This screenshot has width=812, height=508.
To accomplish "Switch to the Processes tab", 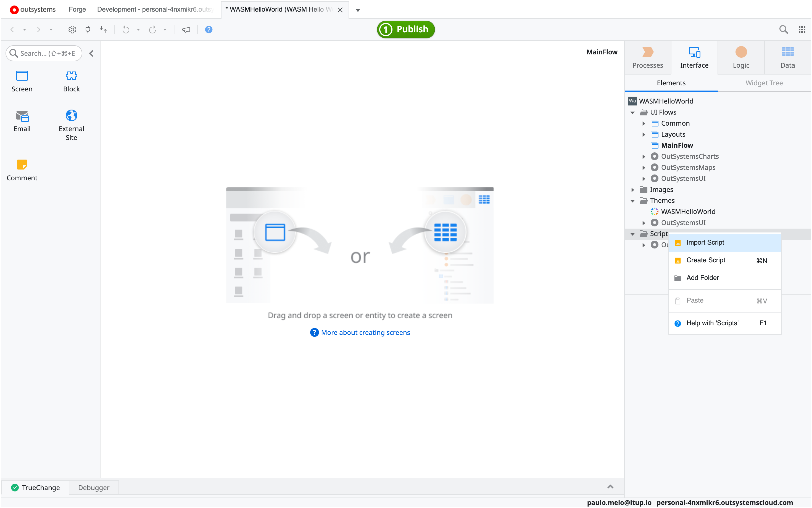I will point(647,57).
